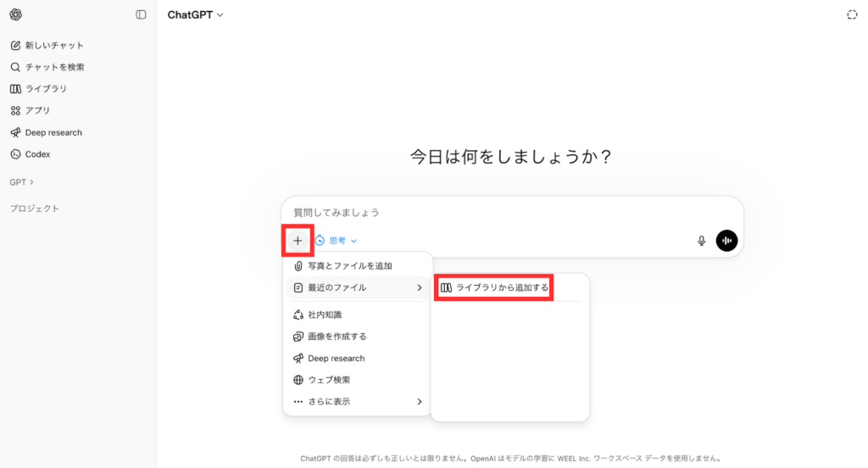868x468 pixels.
Task: Expand さらに表示 submenu
Action: tap(357, 402)
